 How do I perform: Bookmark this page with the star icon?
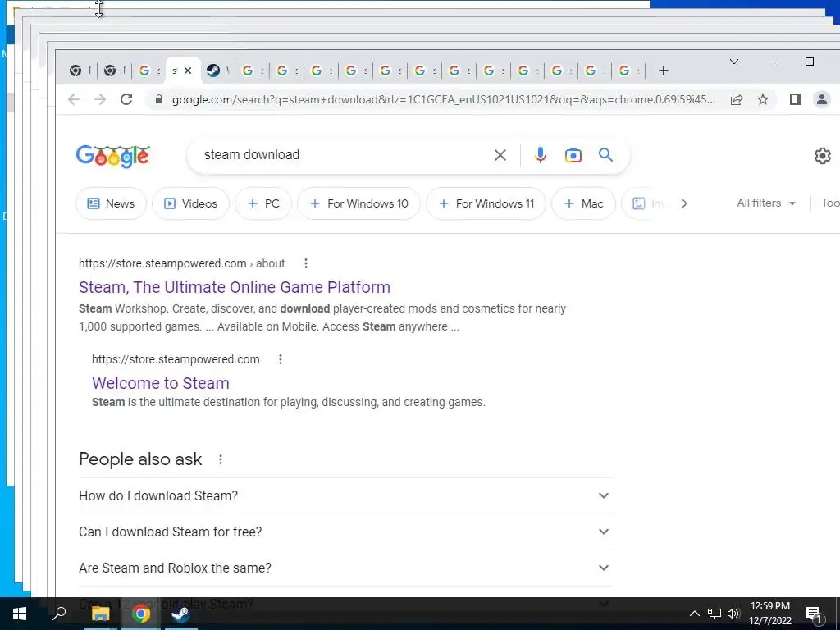[x=763, y=99]
